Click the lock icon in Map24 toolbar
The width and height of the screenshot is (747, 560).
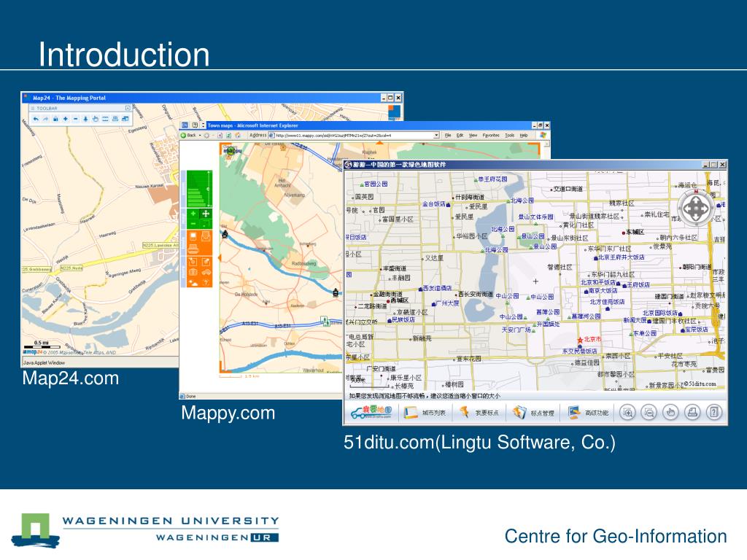(55, 119)
